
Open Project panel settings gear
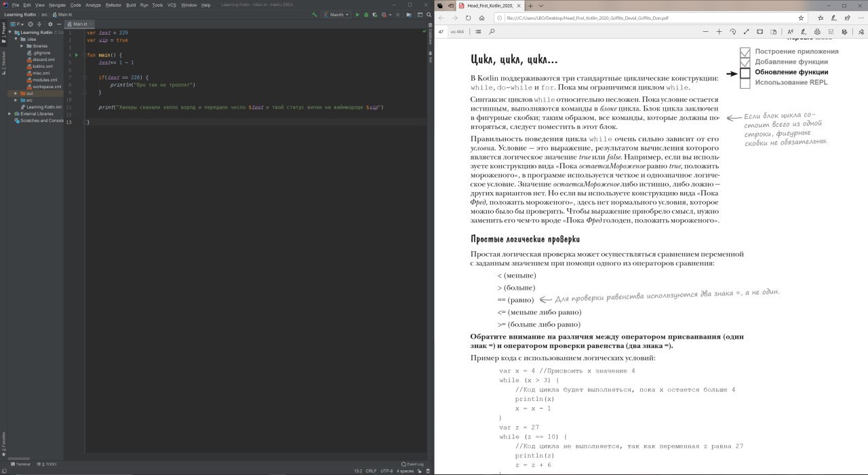[x=50, y=24]
